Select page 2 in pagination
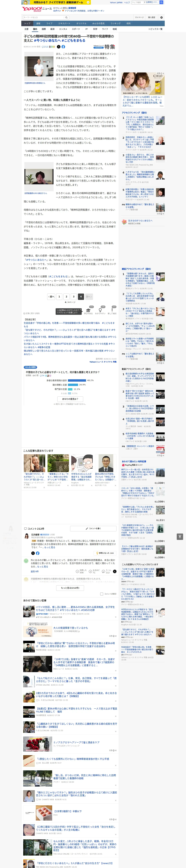Screen dimensions: 186x868 coord(66,297)
